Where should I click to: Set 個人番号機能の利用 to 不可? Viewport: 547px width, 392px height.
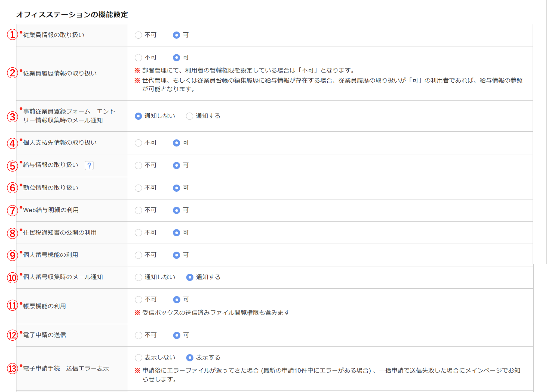click(138, 255)
